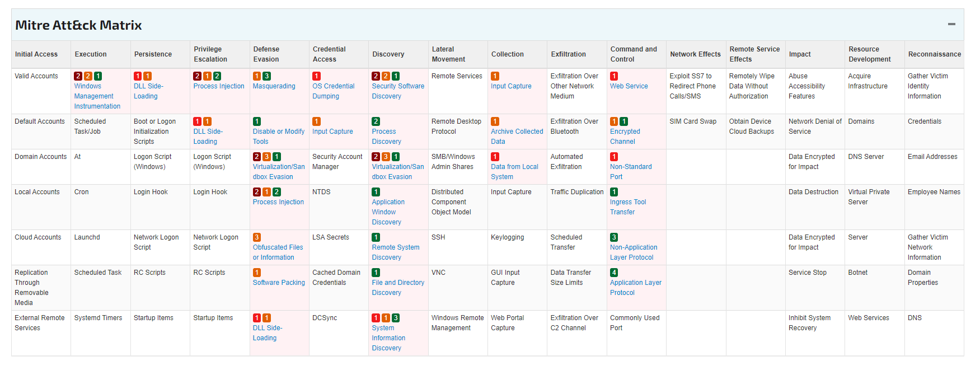Screen dimensions: 980x375
Task: Click red badge above OS Credential Dumping
Action: coord(316,76)
